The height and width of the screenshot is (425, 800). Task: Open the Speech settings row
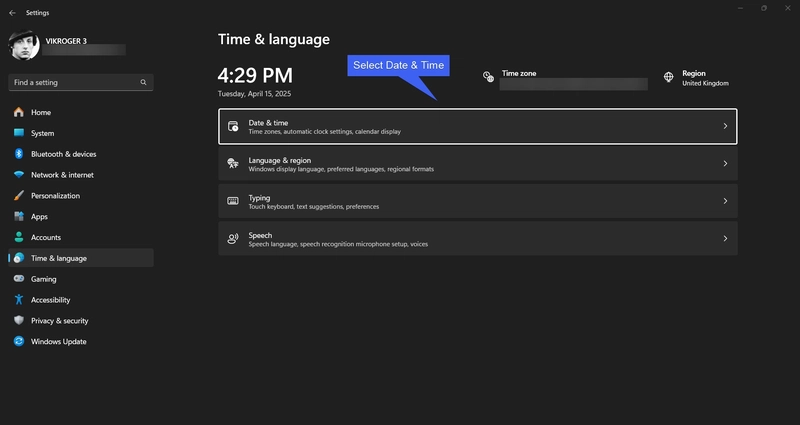click(477, 239)
